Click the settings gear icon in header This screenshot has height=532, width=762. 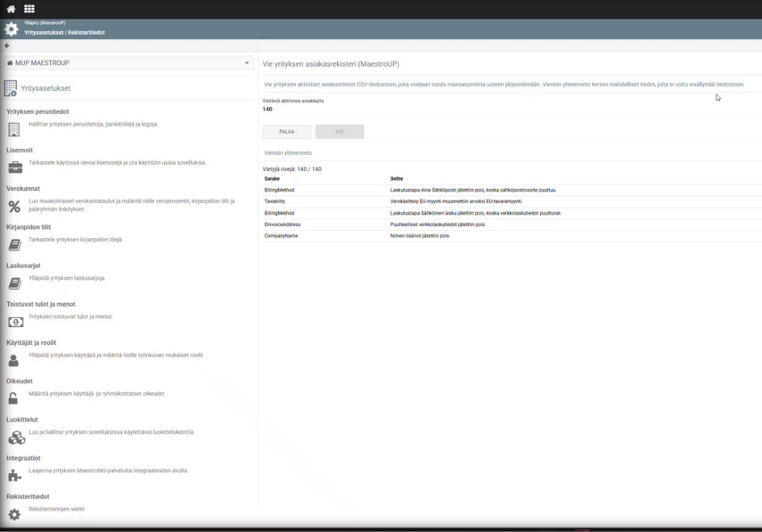(12, 29)
